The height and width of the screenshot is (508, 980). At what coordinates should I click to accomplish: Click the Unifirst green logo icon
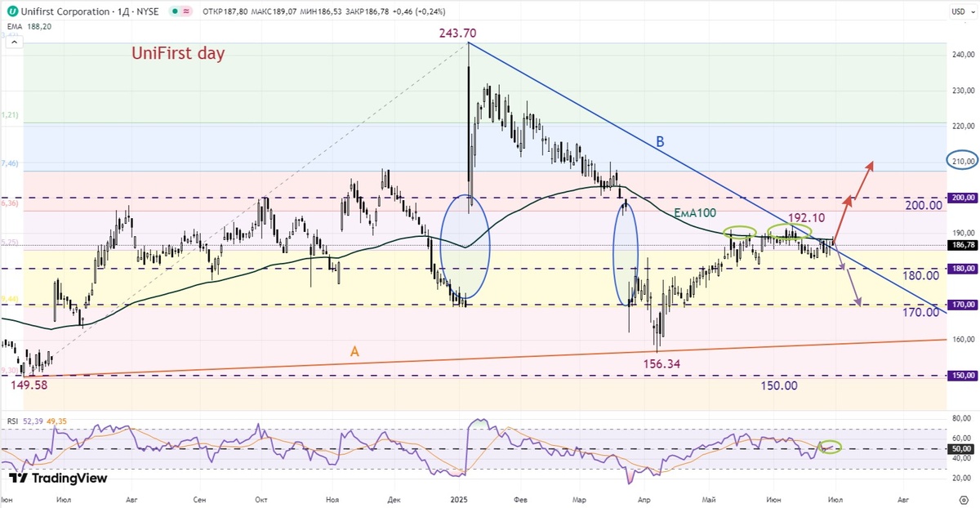pyautogui.click(x=12, y=11)
